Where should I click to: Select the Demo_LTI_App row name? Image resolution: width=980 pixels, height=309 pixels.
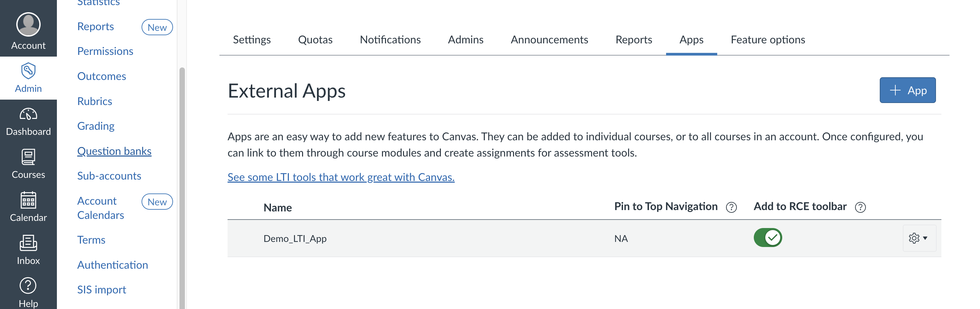click(295, 239)
